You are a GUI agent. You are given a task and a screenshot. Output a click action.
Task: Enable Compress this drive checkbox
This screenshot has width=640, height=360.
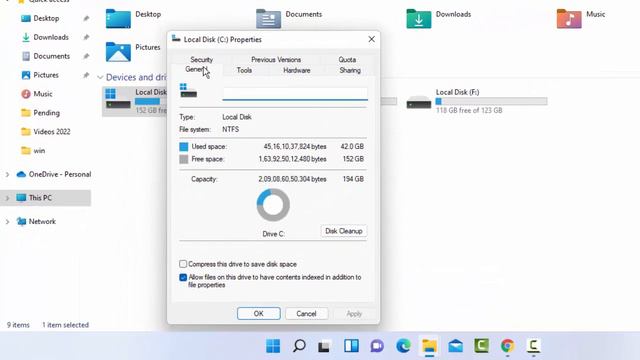click(183, 264)
